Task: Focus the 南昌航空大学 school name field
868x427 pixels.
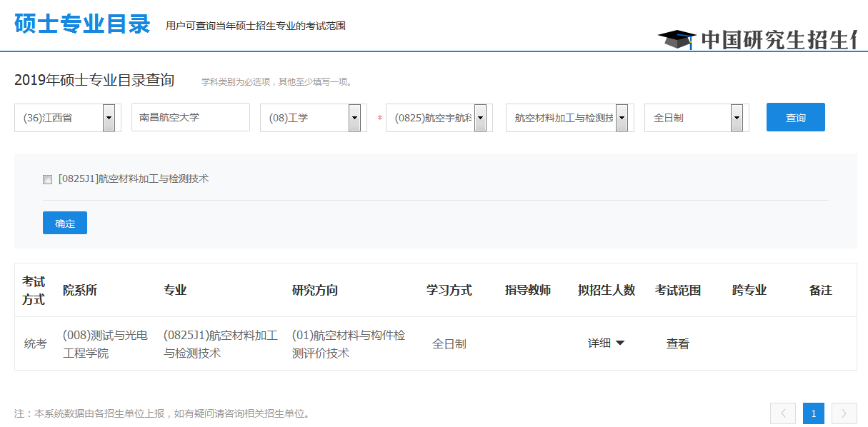Action: 190,117
